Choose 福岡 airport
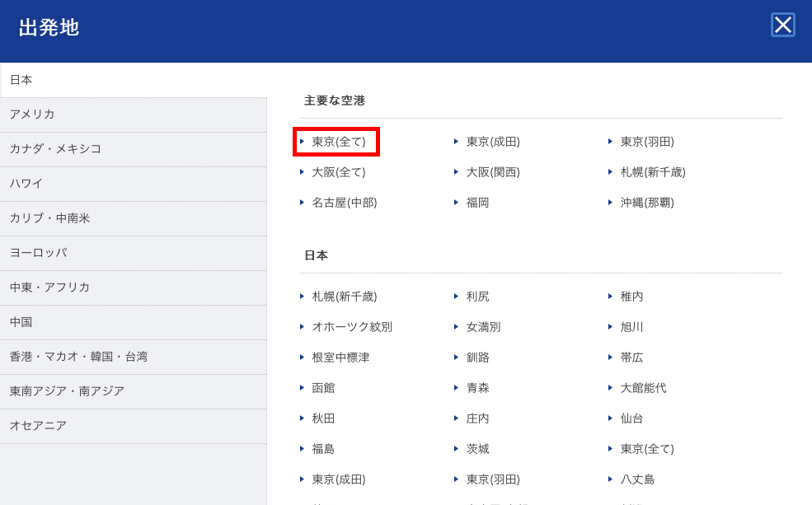This screenshot has height=505, width=812. click(479, 202)
